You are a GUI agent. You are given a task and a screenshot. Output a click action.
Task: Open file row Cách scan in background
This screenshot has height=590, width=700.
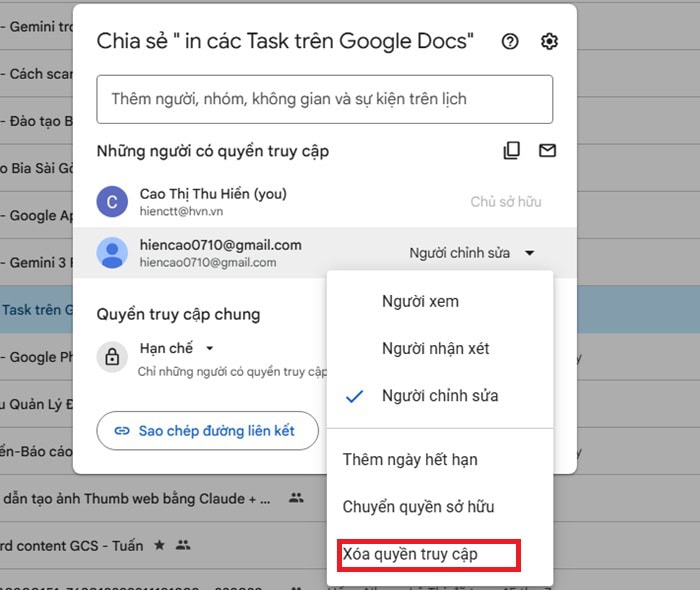tap(37, 74)
